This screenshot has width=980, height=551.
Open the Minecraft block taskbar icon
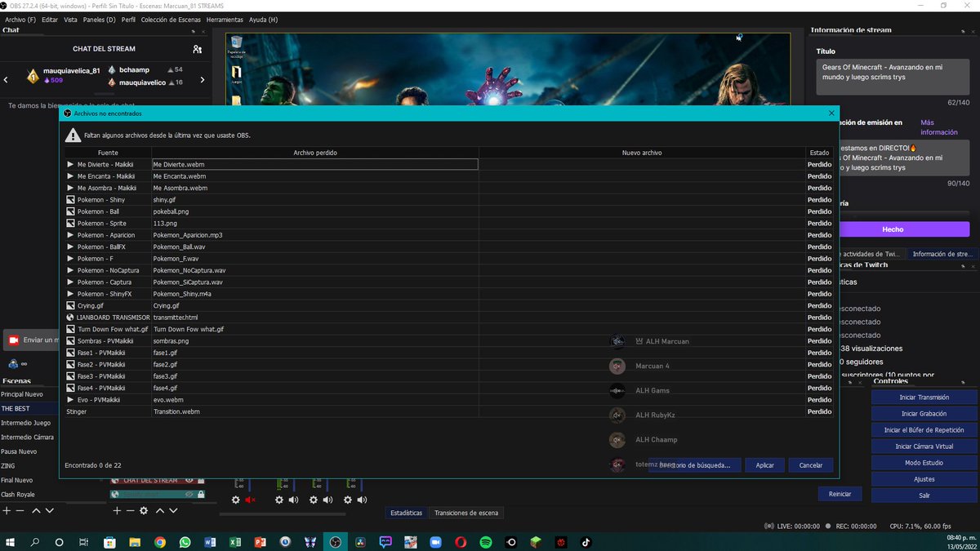tap(536, 542)
